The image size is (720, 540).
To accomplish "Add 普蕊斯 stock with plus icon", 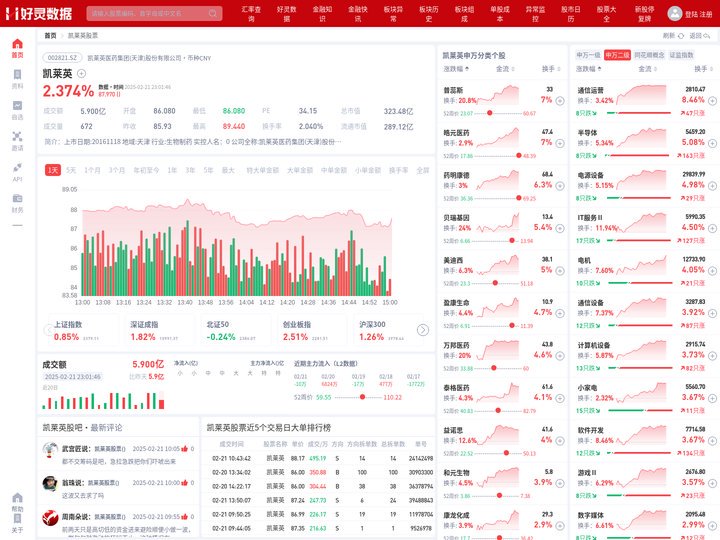I will pyautogui.click(x=560, y=101).
